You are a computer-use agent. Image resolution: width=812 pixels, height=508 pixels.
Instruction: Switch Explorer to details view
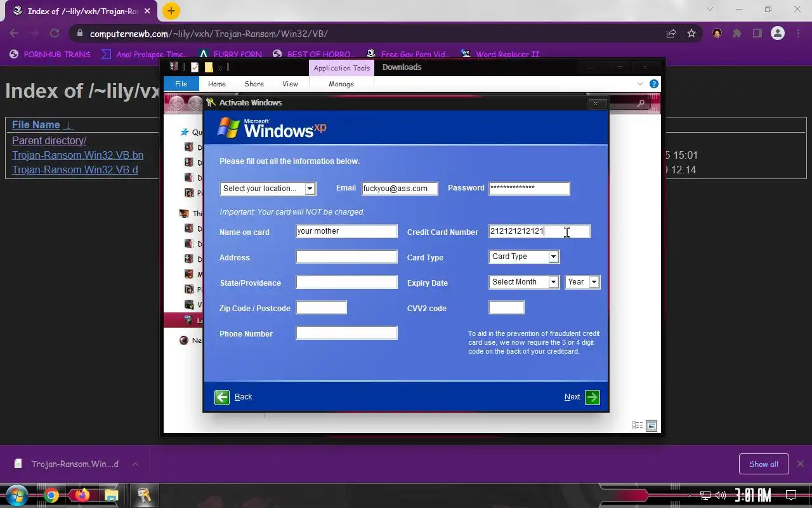[638, 425]
